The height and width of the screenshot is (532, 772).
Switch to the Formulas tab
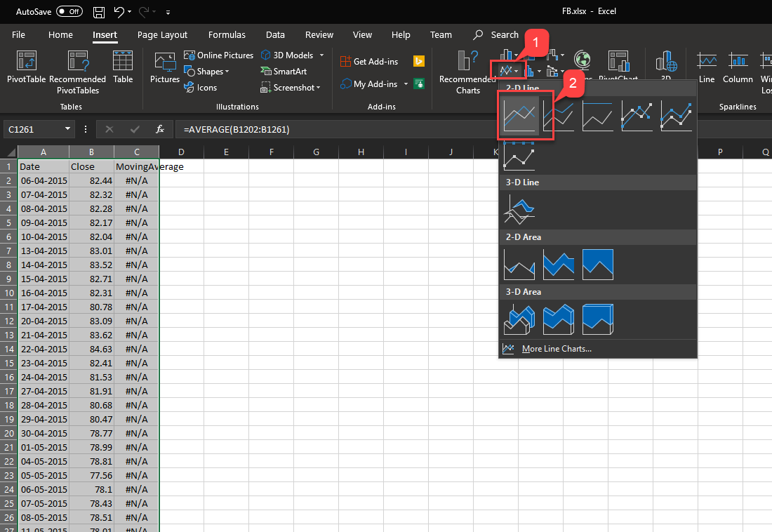[x=227, y=35]
